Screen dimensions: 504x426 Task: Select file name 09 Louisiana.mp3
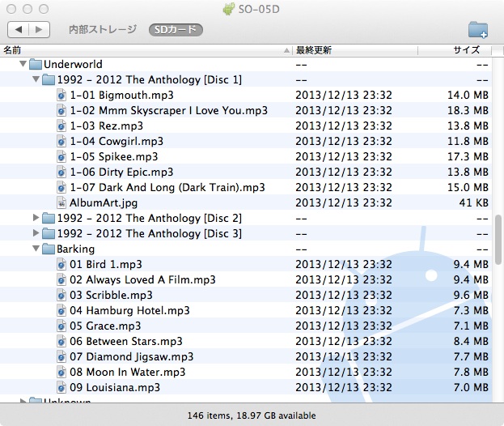pyautogui.click(x=115, y=388)
